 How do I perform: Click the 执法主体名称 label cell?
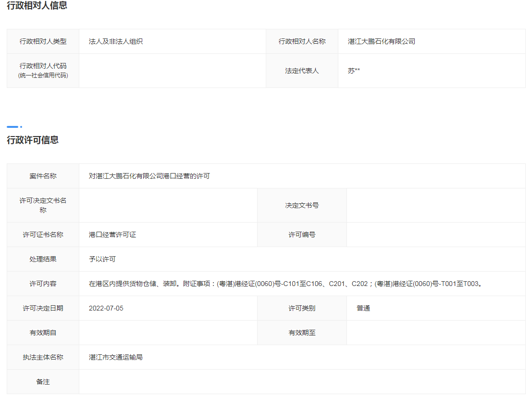(43, 357)
